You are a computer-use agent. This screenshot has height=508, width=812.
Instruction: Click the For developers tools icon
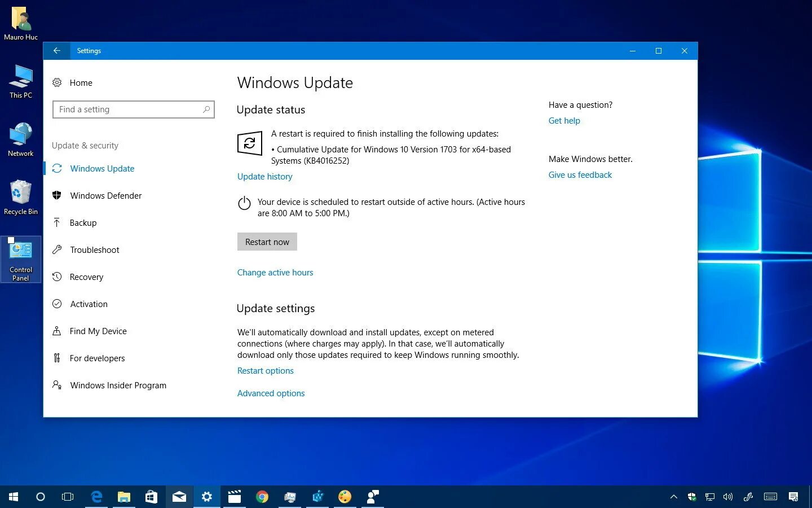pos(57,358)
